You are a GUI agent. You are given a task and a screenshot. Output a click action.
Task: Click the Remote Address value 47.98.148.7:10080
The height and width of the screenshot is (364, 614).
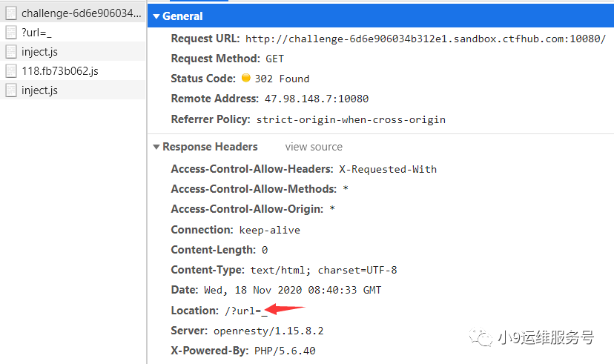point(317,99)
